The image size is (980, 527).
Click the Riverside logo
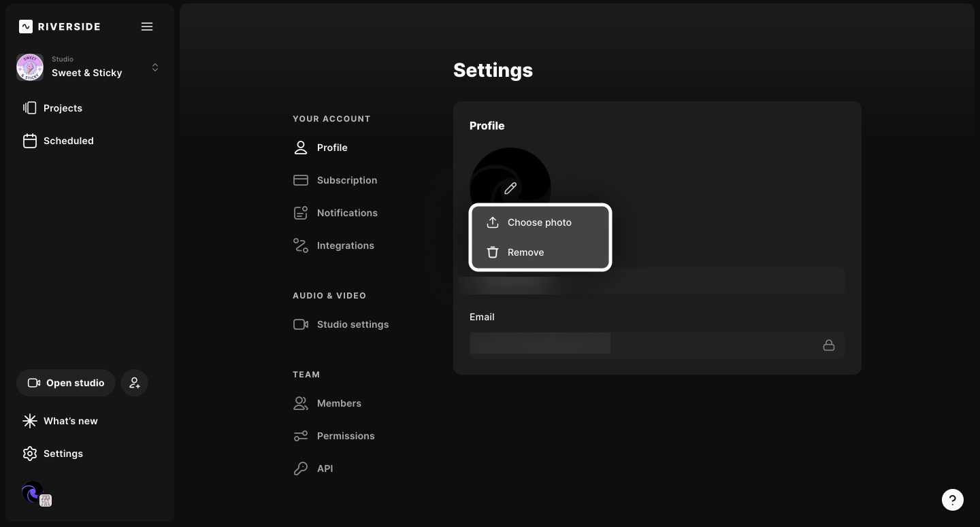pyautogui.click(x=60, y=27)
